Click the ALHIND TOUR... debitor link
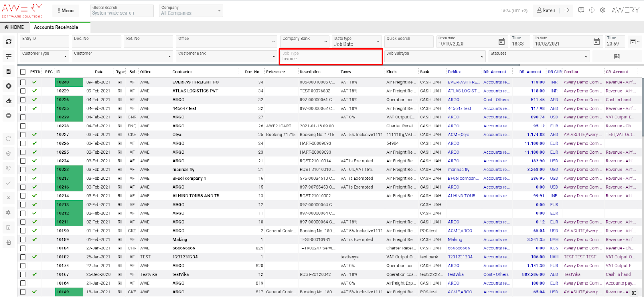 pos(462,196)
